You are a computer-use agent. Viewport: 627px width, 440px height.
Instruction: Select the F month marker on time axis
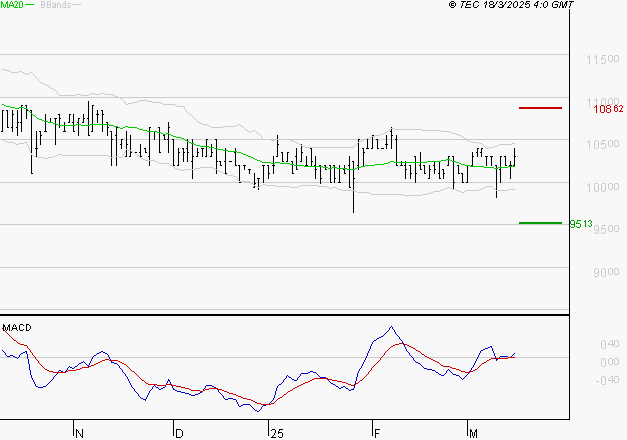point(378,432)
